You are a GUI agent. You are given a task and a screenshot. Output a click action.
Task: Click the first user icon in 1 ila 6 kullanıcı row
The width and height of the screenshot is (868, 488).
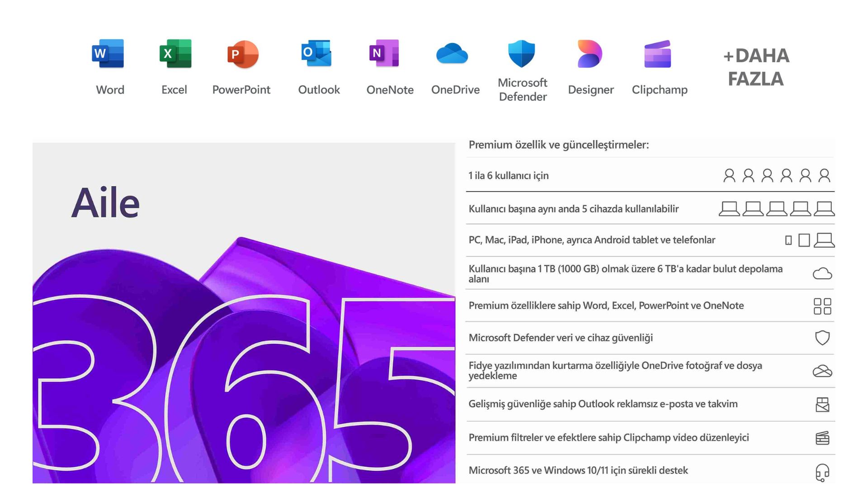(729, 175)
